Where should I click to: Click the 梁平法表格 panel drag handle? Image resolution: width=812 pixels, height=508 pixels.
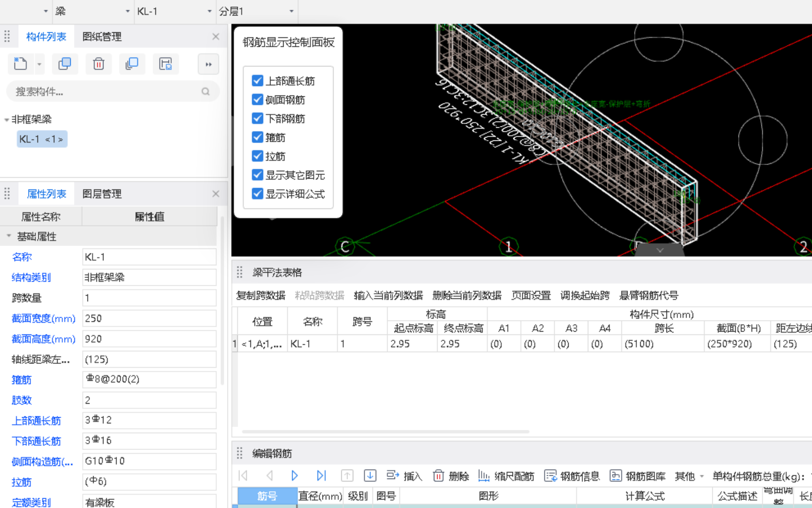tap(240, 272)
